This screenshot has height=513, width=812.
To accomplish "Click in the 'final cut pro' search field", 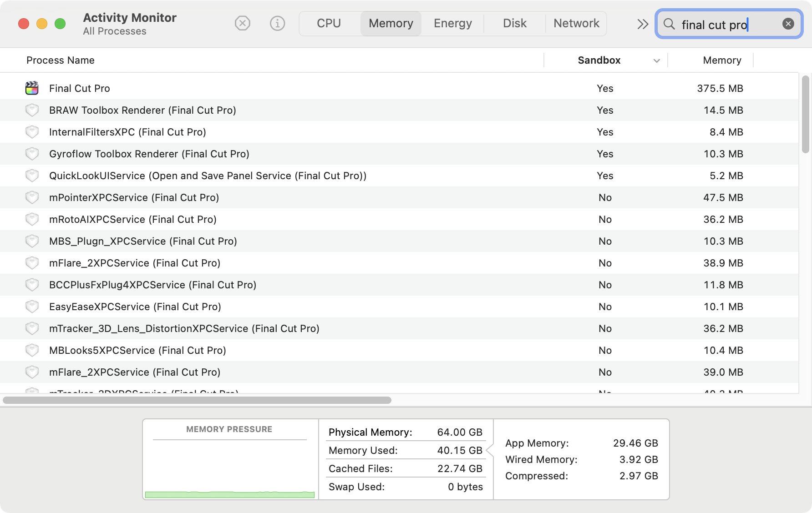I will tap(728, 25).
